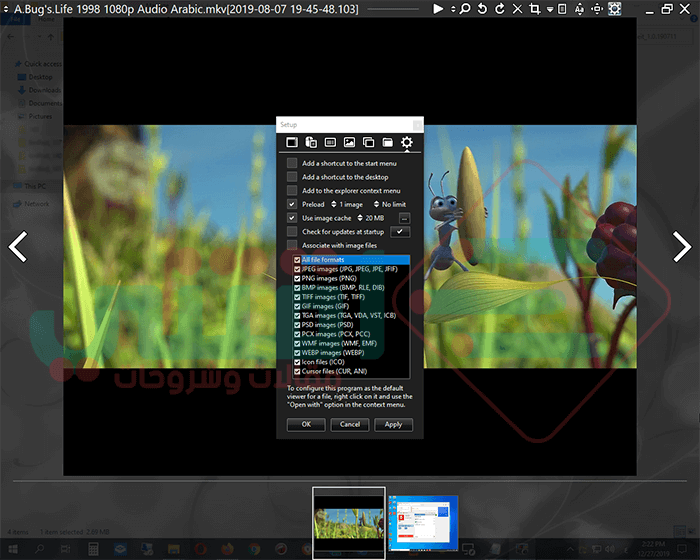Click the checkmark button beside Check for updates
This screenshot has width=700, height=560.
400,232
